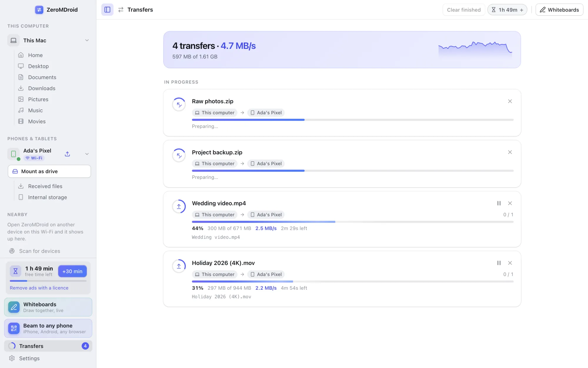
Task: Click the 4.7 MB/s speed text
Action: [x=238, y=46]
